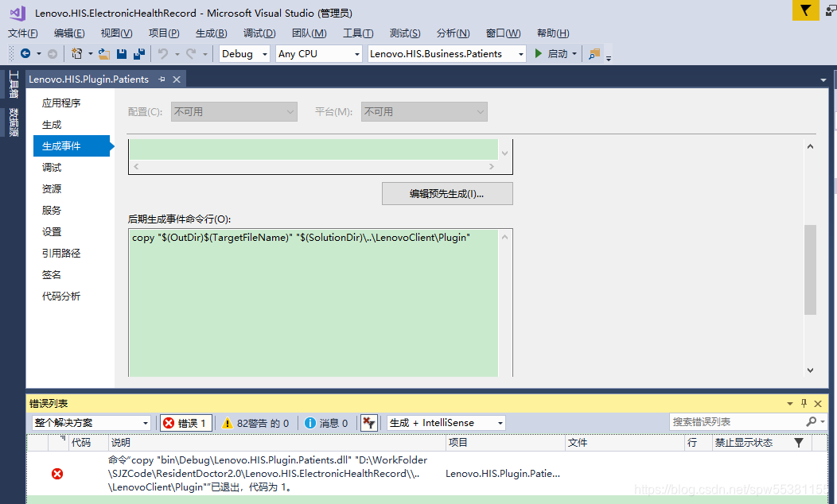Open the 分析(N) menu
Image resolution: width=837 pixels, height=504 pixels.
[454, 33]
